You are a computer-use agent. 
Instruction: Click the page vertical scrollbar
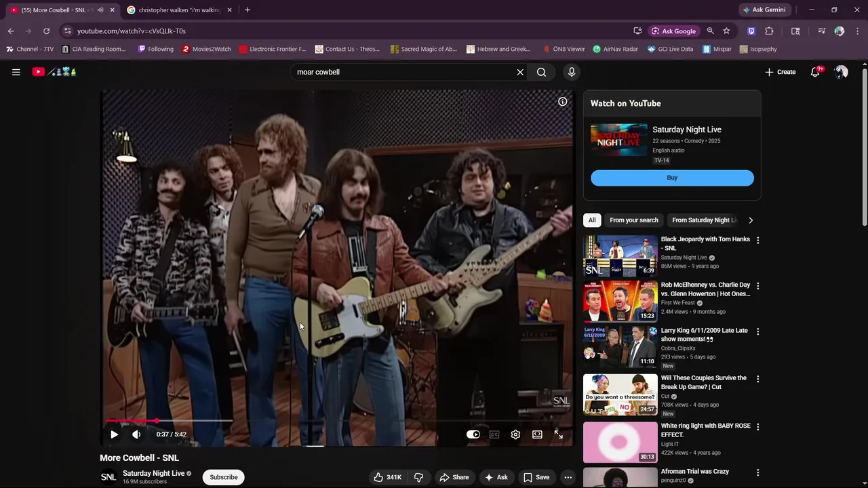[864, 146]
